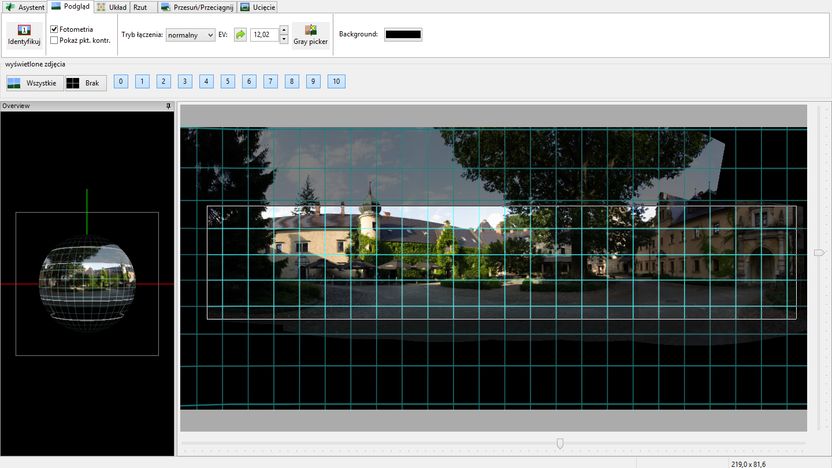Toggle image 5 visibility
Image resolution: width=832 pixels, height=468 pixels.
228,81
